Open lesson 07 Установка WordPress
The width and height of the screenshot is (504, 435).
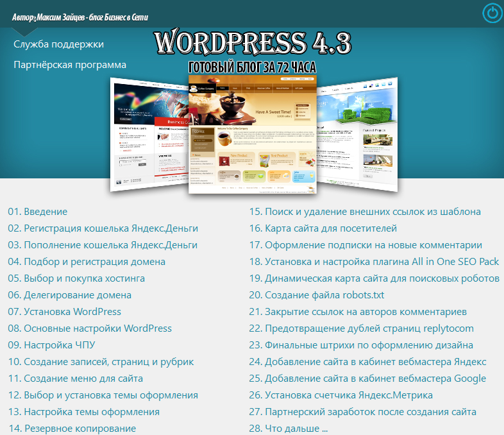[x=64, y=312]
